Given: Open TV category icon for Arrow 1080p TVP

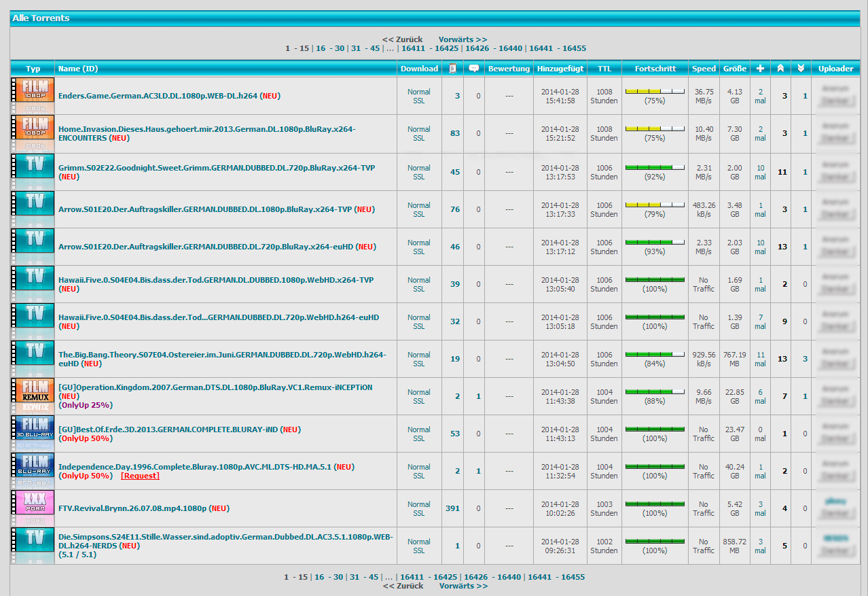Looking at the screenshot, I should click(x=33, y=209).
